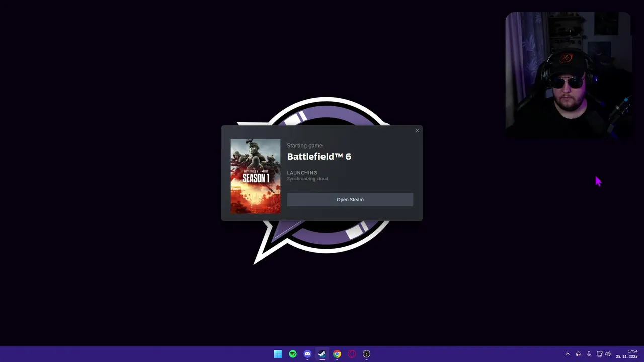
Task: Switch to Steam in the taskbar
Action: point(322,354)
